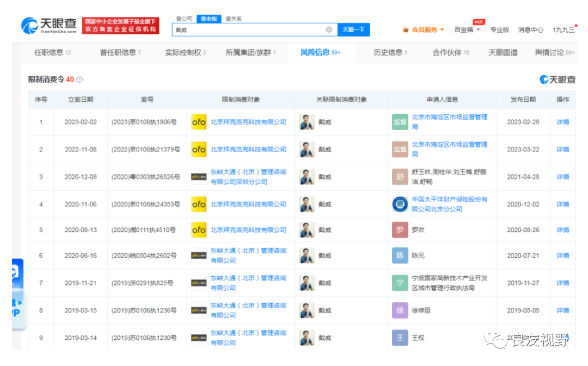This screenshot has width=588, height=366.
Task: Switch to the 查关系 search tab
Action: (x=234, y=19)
